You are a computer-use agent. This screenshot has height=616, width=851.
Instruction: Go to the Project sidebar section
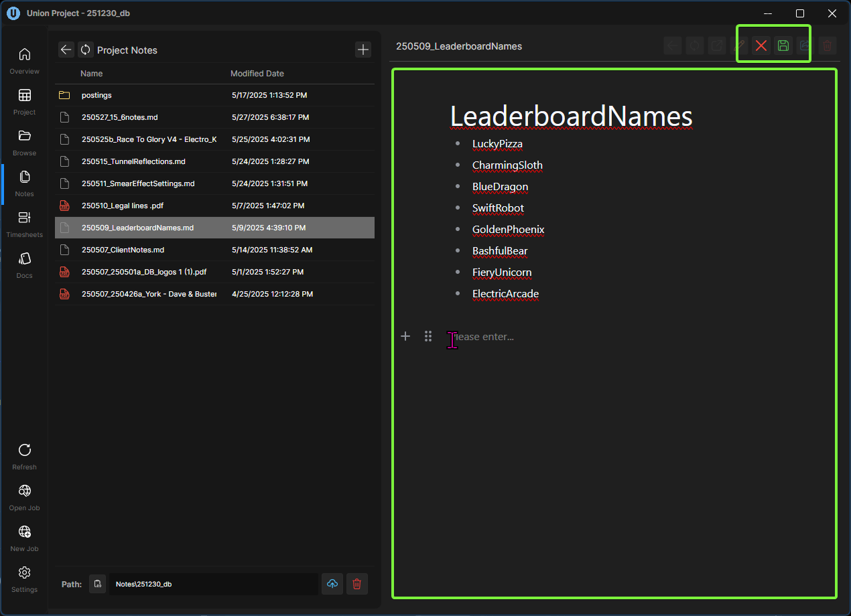(24, 101)
